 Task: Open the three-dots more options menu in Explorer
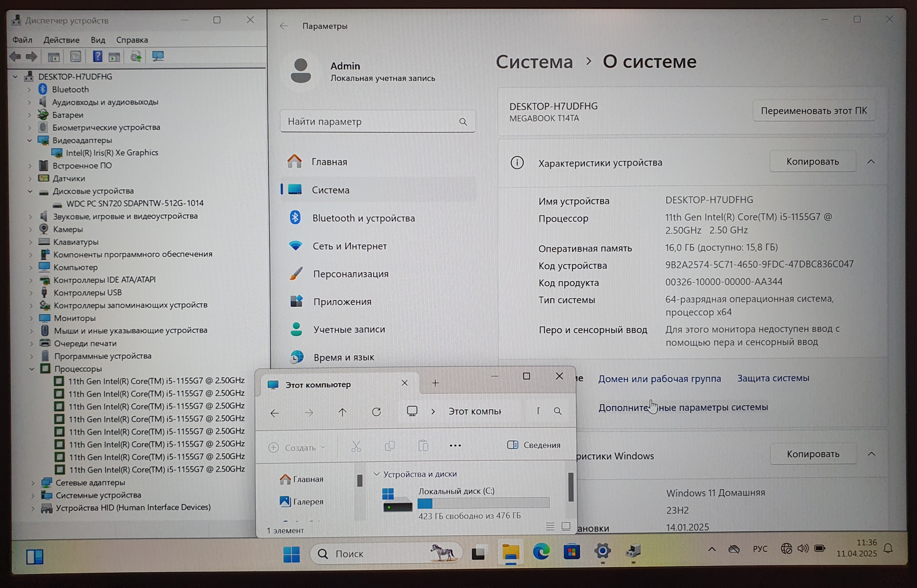click(455, 446)
